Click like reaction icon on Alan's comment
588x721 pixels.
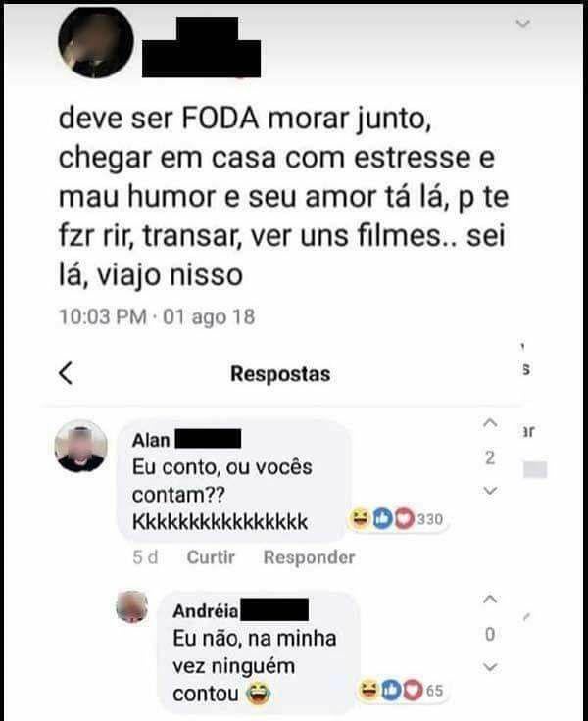pos(382,519)
